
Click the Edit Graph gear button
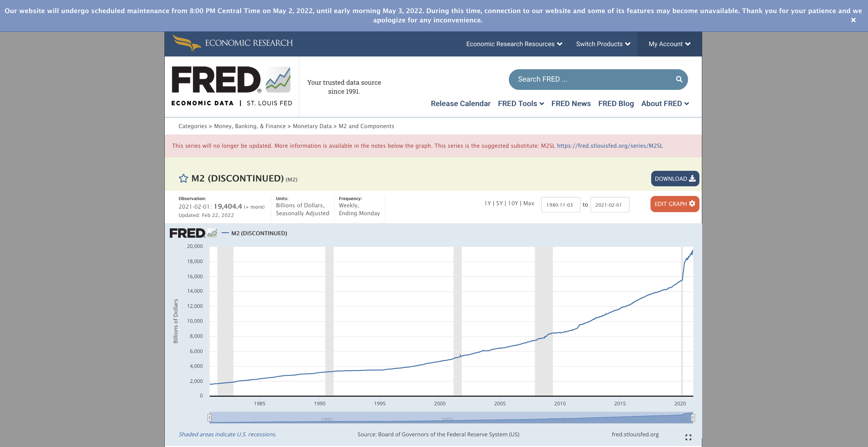(x=674, y=204)
